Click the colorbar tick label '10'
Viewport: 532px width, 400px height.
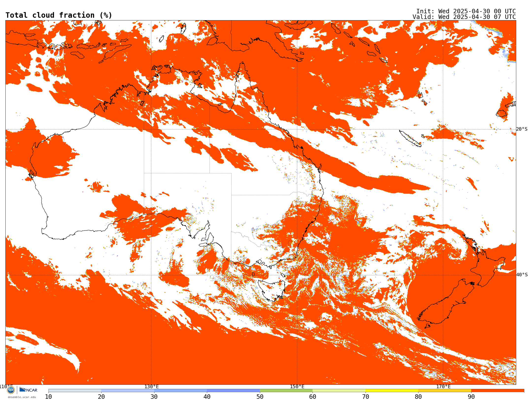(x=49, y=397)
